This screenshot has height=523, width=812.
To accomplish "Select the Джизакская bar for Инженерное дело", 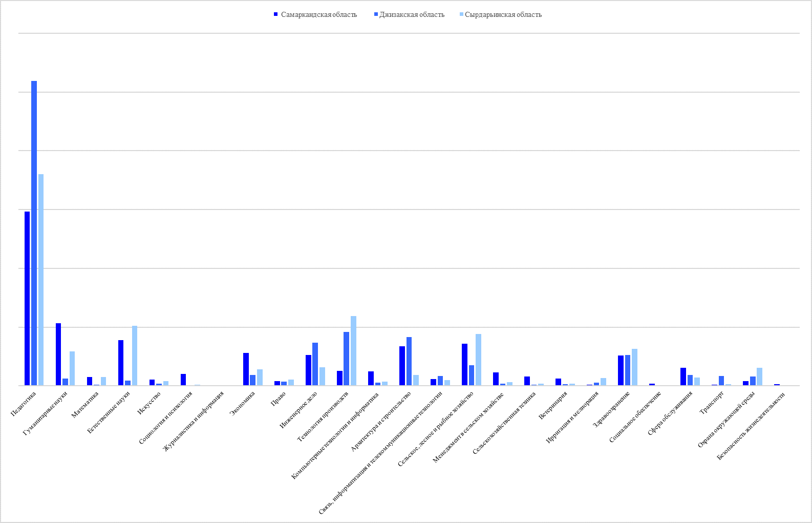I will coord(315,364).
